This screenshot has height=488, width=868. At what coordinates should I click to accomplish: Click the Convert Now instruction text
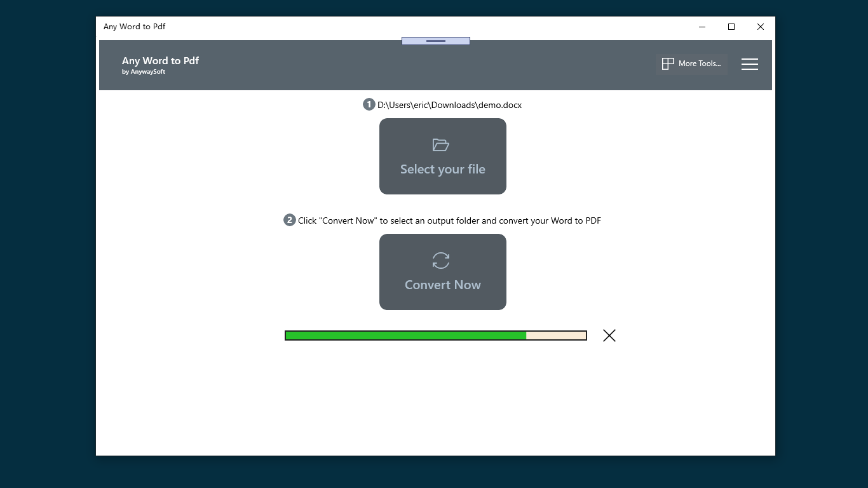point(449,220)
